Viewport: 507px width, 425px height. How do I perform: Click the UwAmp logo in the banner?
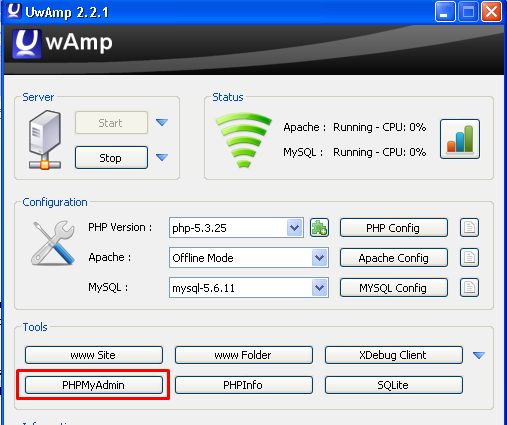pos(63,43)
